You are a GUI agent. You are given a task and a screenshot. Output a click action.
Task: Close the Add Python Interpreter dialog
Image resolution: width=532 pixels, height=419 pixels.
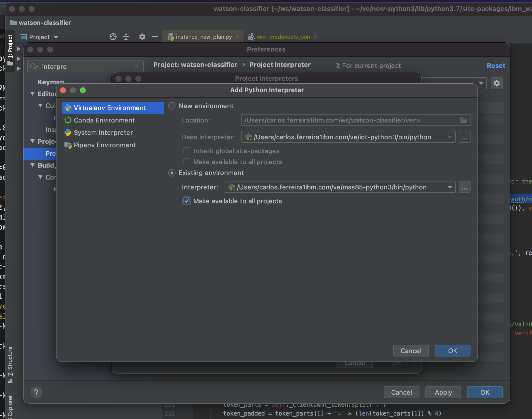click(x=63, y=90)
